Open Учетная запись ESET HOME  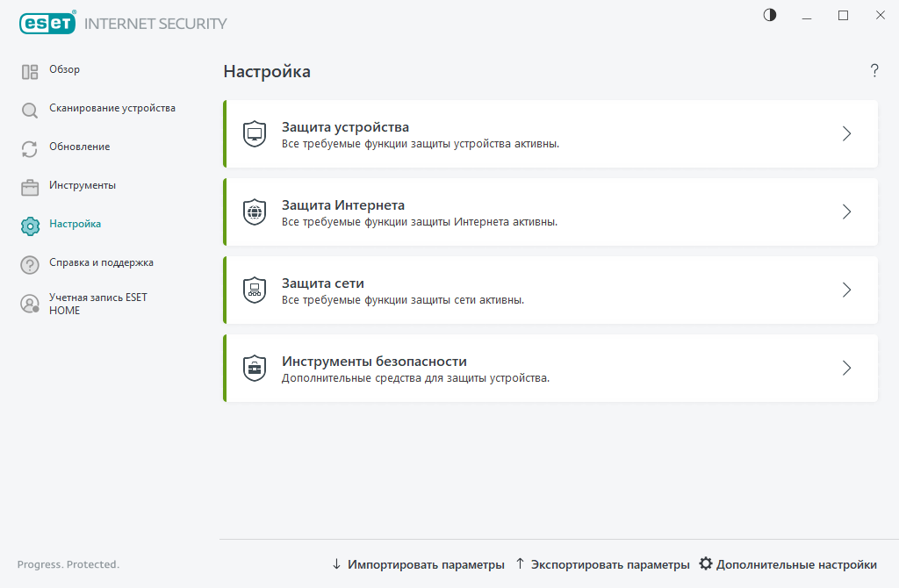point(98,304)
